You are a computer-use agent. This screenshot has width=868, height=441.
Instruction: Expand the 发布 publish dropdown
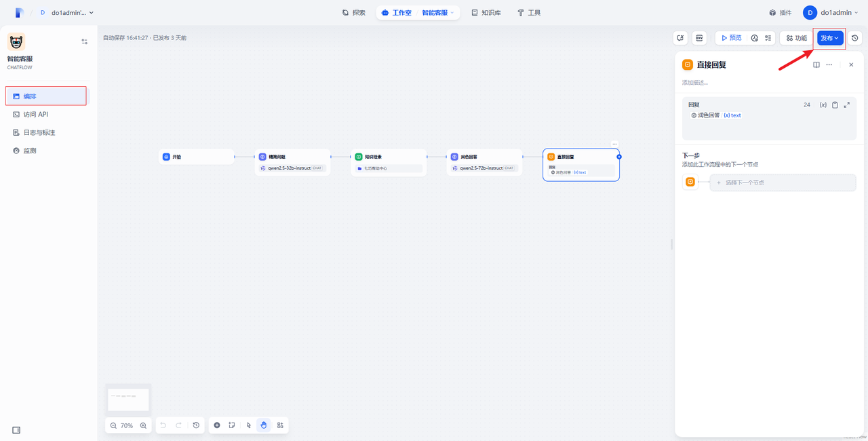(x=829, y=38)
